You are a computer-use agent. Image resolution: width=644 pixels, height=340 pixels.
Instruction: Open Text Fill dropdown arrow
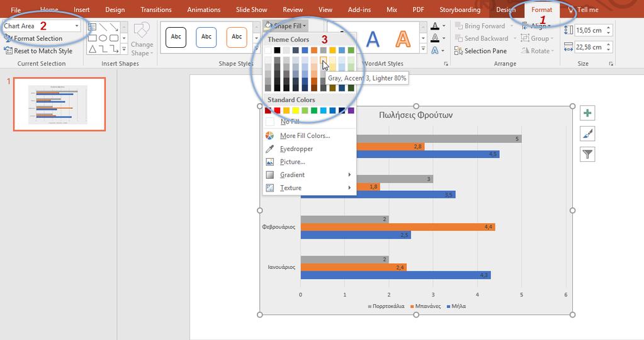(x=444, y=26)
